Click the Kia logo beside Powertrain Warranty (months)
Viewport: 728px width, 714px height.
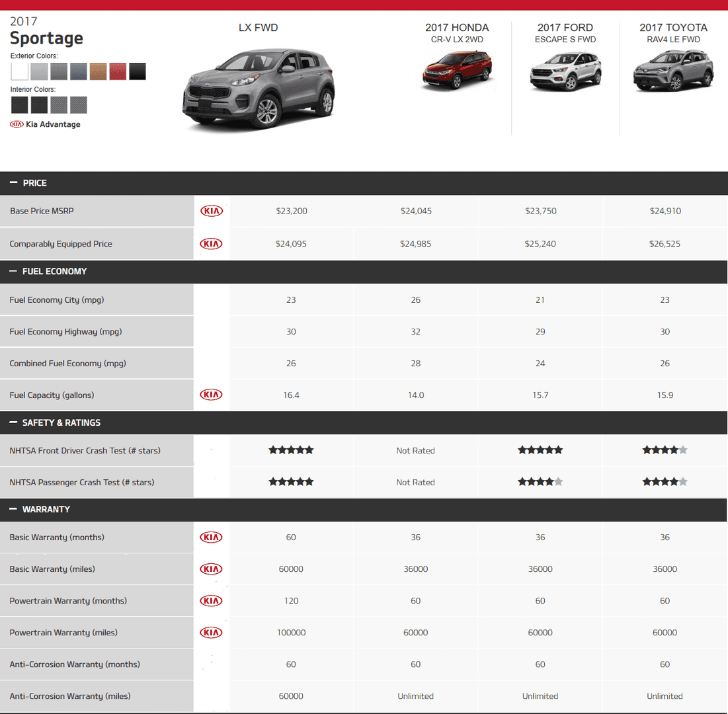[x=211, y=601]
